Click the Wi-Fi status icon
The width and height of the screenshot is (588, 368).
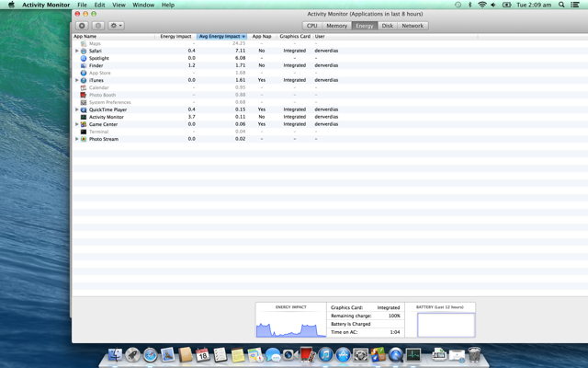pos(482,5)
